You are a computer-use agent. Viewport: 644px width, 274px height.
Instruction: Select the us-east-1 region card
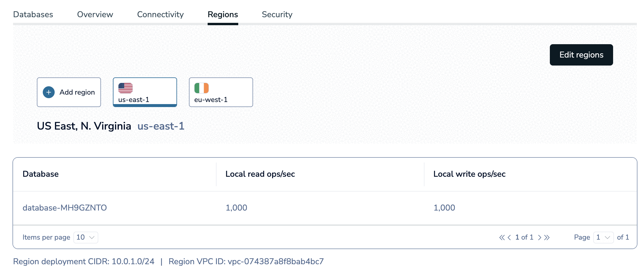click(145, 92)
